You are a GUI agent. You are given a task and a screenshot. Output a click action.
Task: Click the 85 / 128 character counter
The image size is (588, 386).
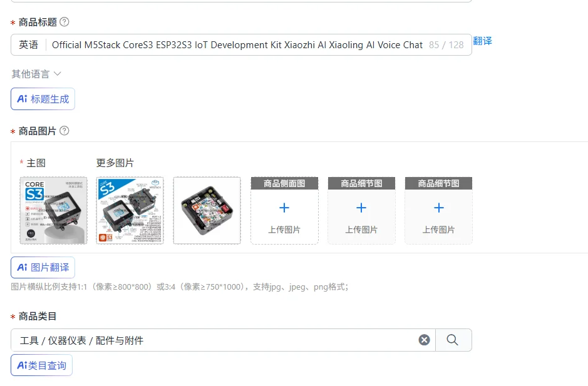coord(446,45)
